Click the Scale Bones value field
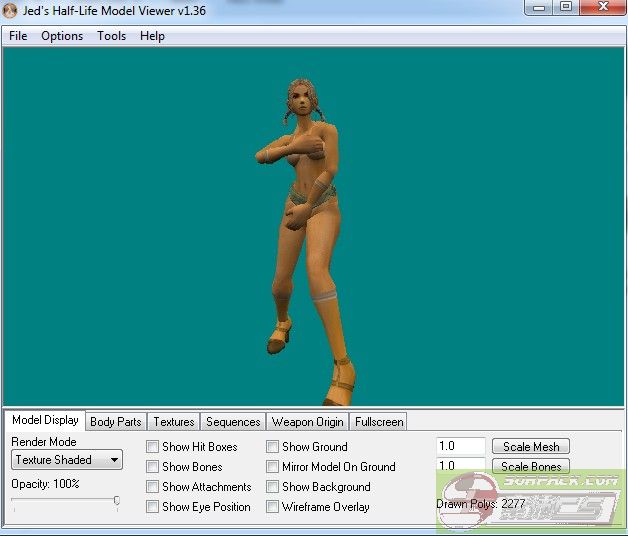 pyautogui.click(x=461, y=466)
